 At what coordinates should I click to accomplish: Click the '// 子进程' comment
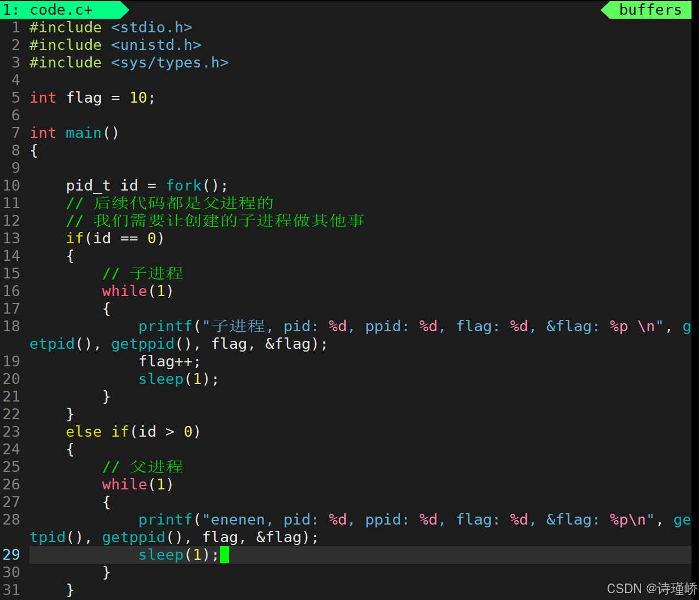tap(143, 273)
